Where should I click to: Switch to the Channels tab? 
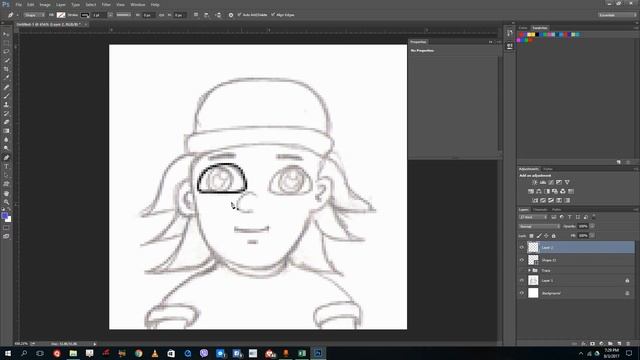coord(540,210)
